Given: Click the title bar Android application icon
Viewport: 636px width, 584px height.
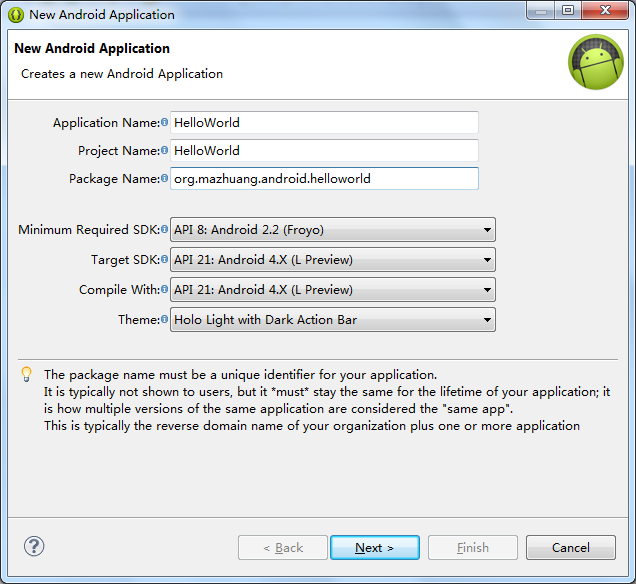Looking at the screenshot, I should pyautogui.click(x=15, y=15).
